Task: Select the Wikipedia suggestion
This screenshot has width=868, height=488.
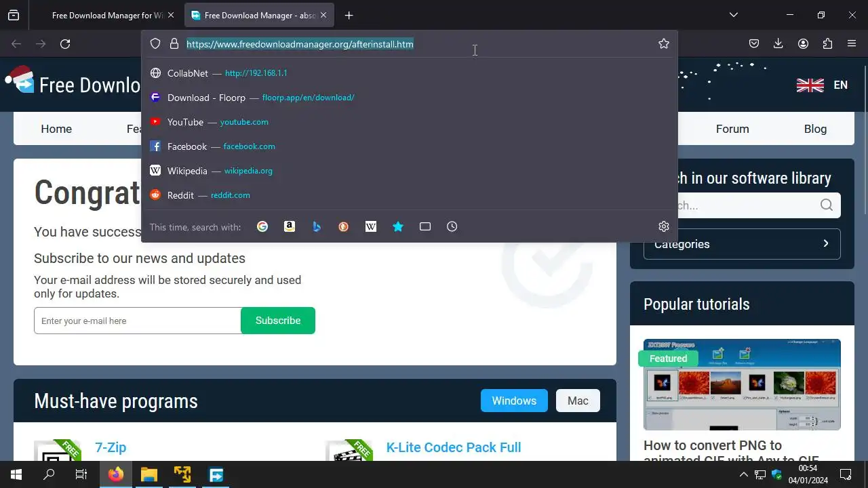Action: (x=410, y=171)
